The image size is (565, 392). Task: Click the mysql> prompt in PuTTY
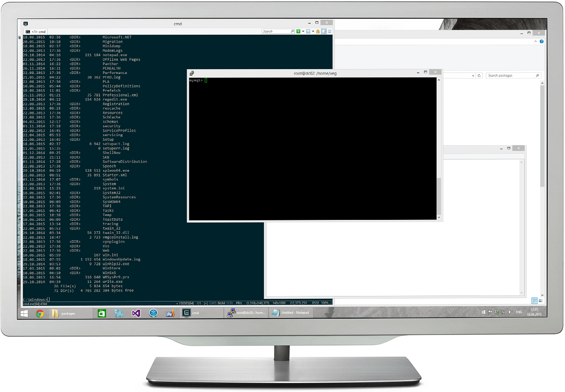[196, 80]
